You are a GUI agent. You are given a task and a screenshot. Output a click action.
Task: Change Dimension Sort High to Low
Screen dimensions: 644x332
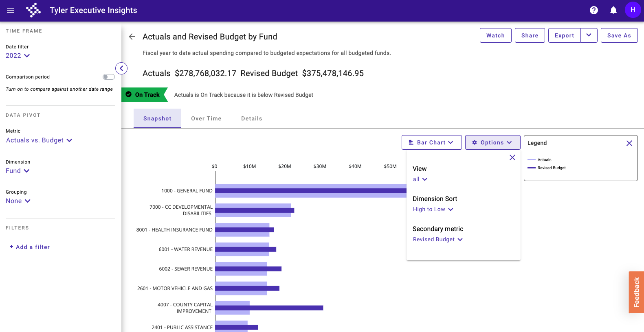tap(433, 209)
